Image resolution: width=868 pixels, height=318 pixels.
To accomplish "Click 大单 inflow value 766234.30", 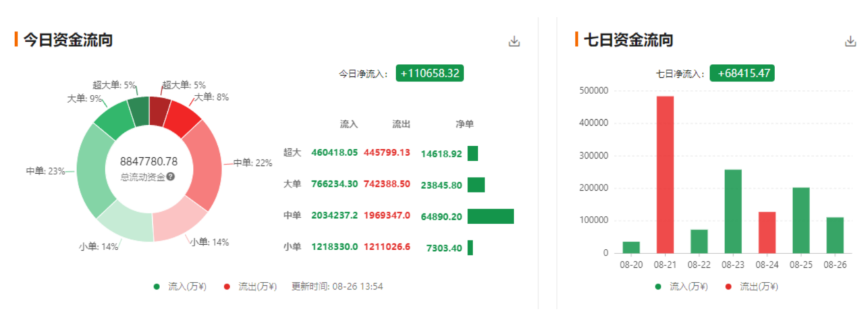I will [x=335, y=184].
